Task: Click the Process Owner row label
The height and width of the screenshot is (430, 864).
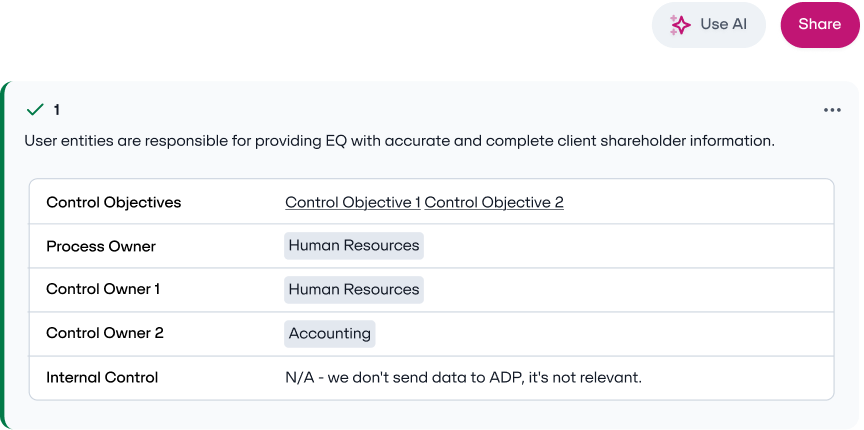Action: pyautogui.click(x=101, y=246)
